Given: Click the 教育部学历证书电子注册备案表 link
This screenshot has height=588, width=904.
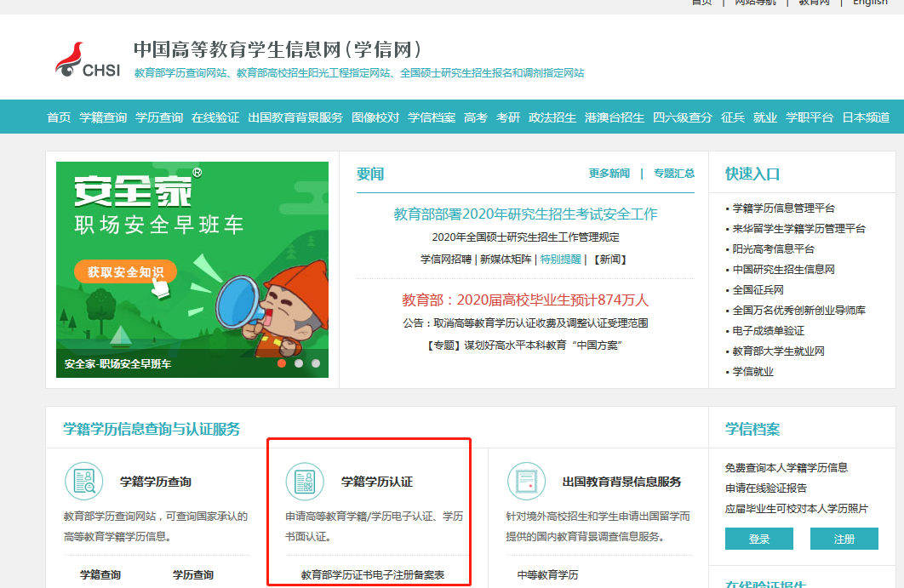Looking at the screenshot, I should coord(372,575).
